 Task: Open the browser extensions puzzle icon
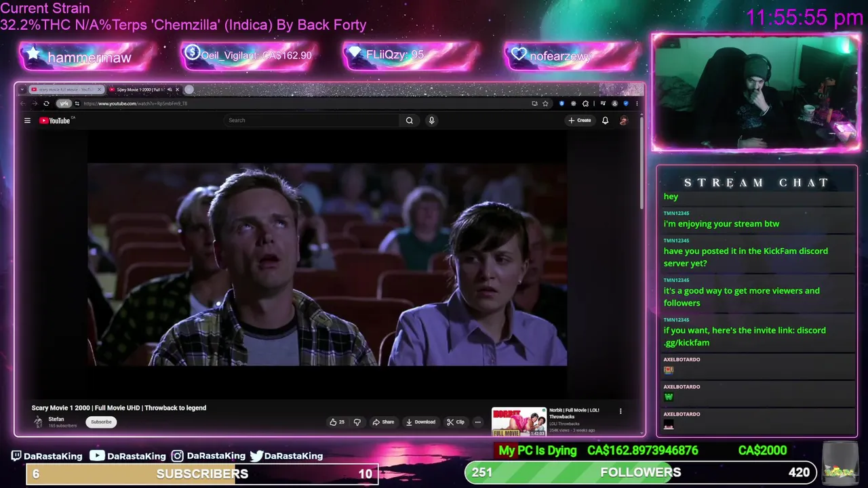click(x=585, y=104)
